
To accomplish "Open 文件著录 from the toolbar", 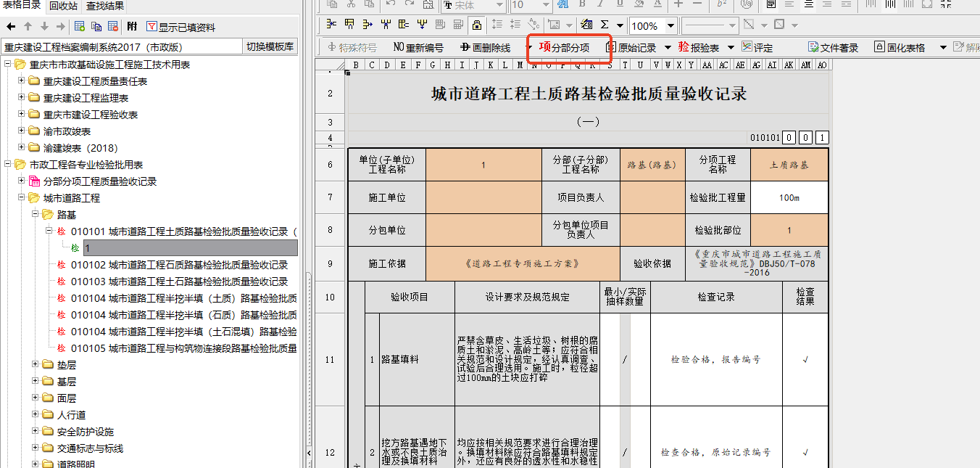I will pos(833,47).
